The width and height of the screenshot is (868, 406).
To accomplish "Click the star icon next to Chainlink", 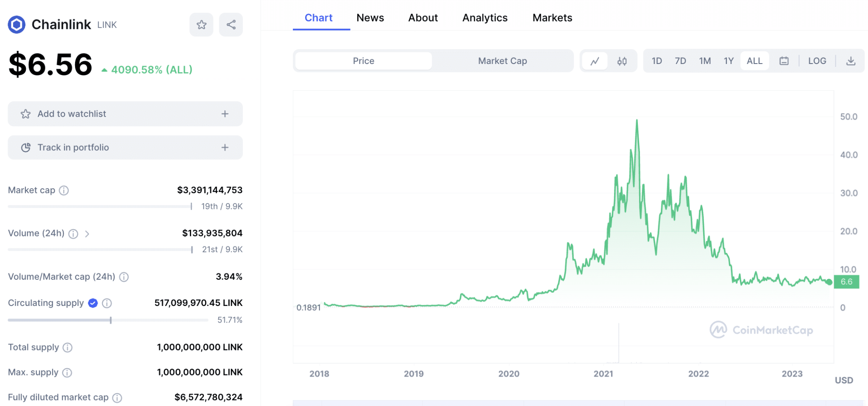I will (x=201, y=24).
